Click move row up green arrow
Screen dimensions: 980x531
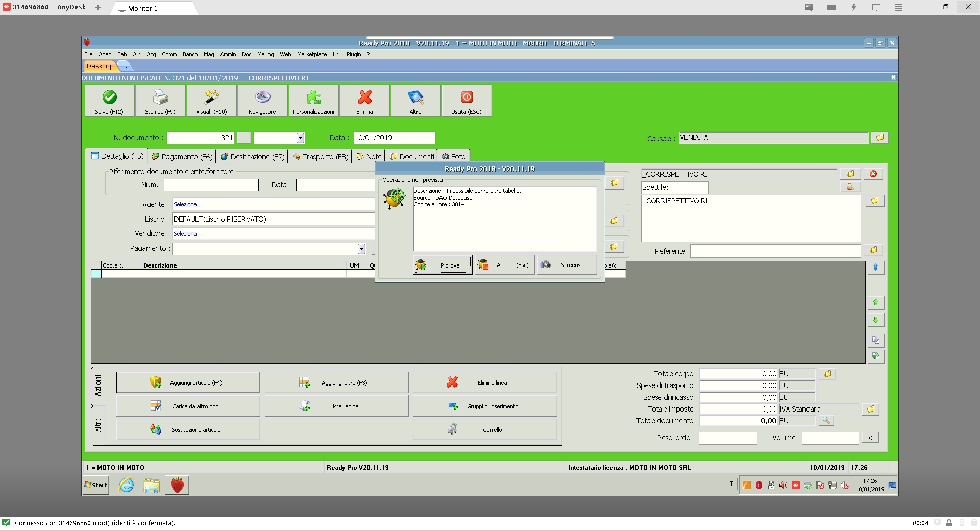pos(876,303)
